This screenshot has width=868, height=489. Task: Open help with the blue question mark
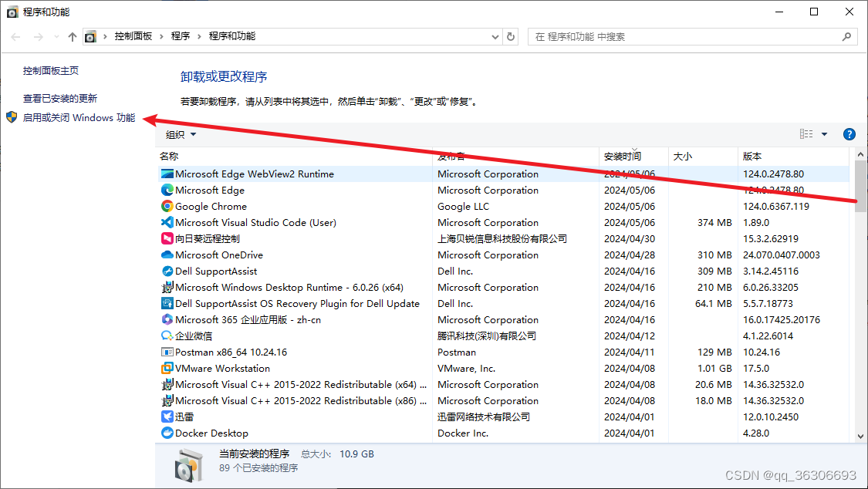pyautogui.click(x=849, y=134)
